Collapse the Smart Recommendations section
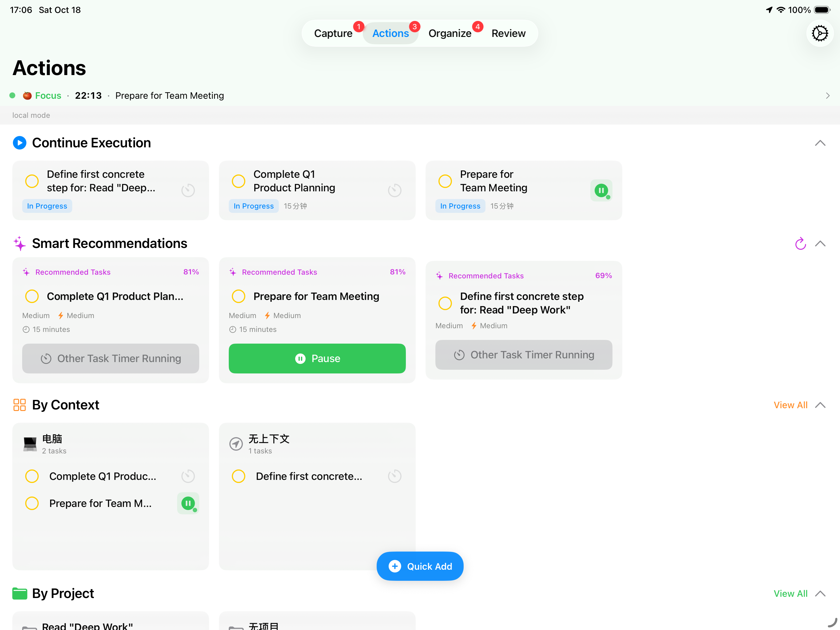 821,244
